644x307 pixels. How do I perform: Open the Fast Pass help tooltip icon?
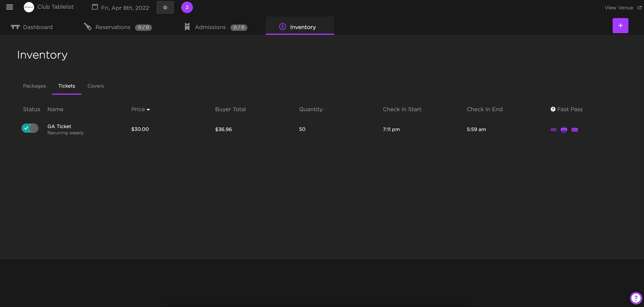tap(553, 109)
